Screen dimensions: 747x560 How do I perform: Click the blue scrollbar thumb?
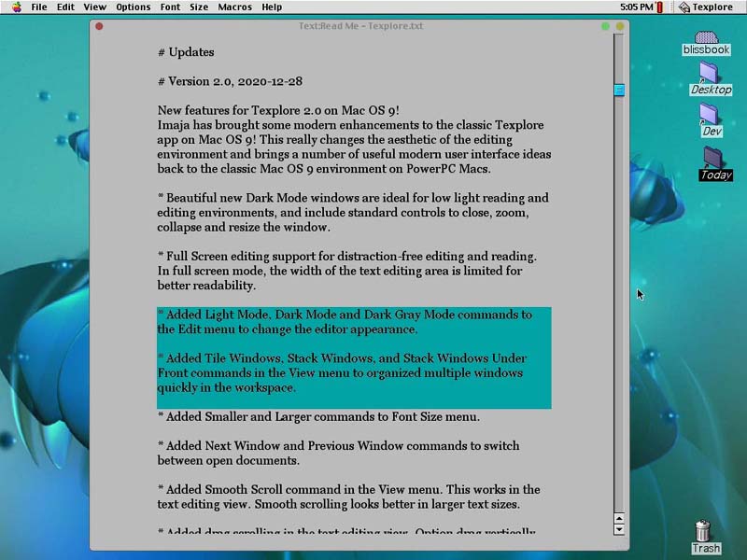pyautogui.click(x=619, y=90)
